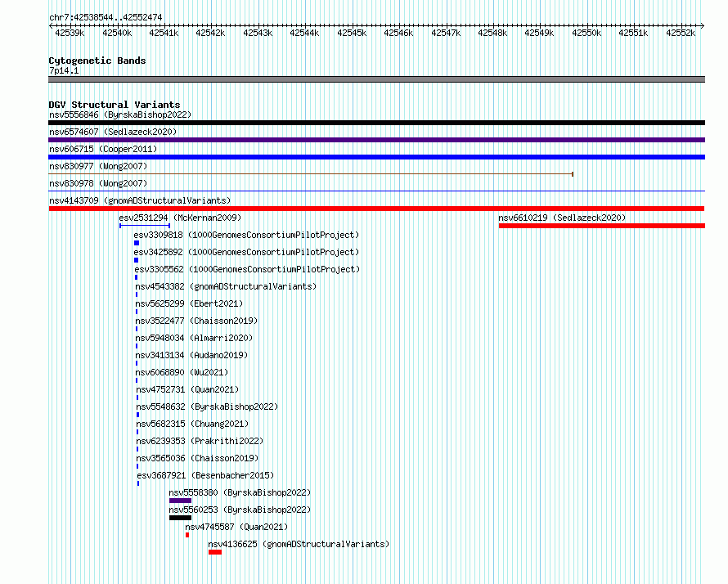Open the nsv6239353 (Prakrithi2022) label
The height and width of the screenshot is (584, 728).
[200, 441]
